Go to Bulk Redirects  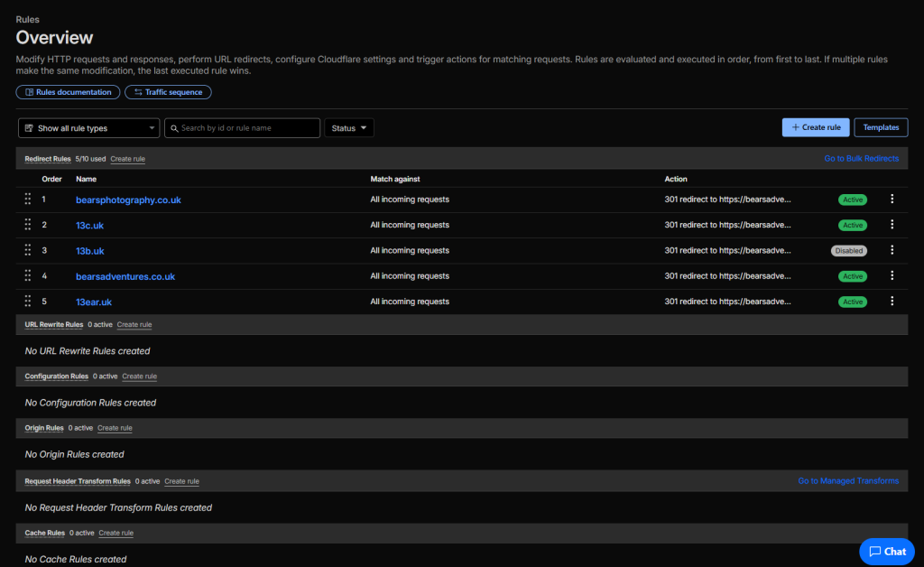861,158
